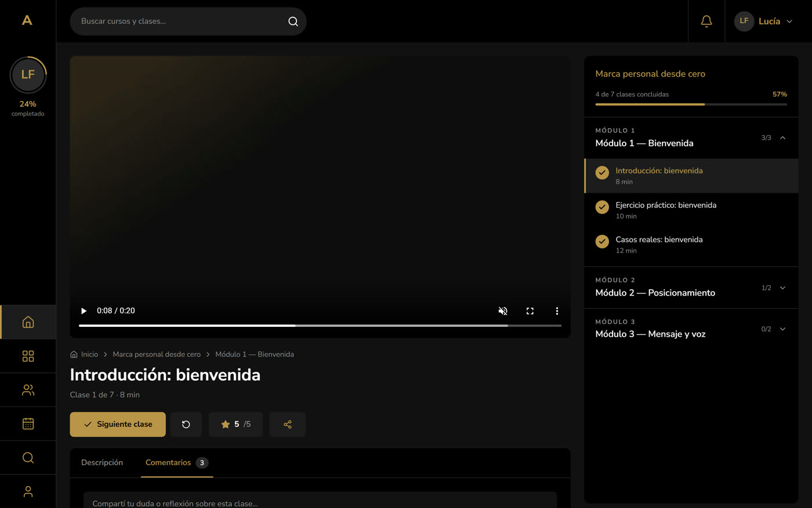
Task: Play the lesson video
Action: (x=84, y=311)
